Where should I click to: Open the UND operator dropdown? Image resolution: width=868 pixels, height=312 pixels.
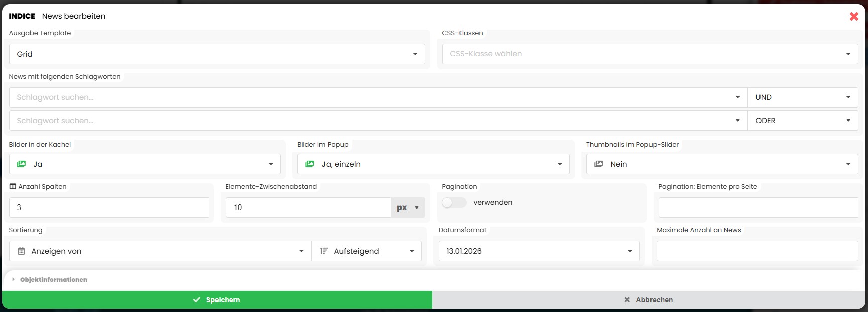coord(802,97)
